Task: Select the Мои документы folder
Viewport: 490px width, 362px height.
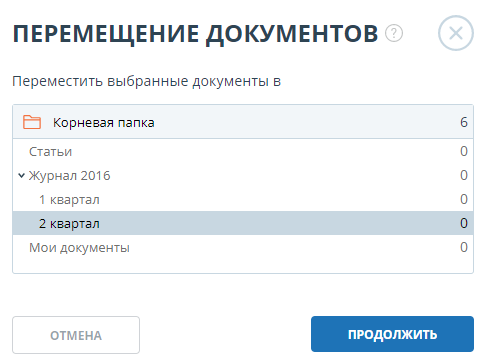Action: [x=79, y=248]
